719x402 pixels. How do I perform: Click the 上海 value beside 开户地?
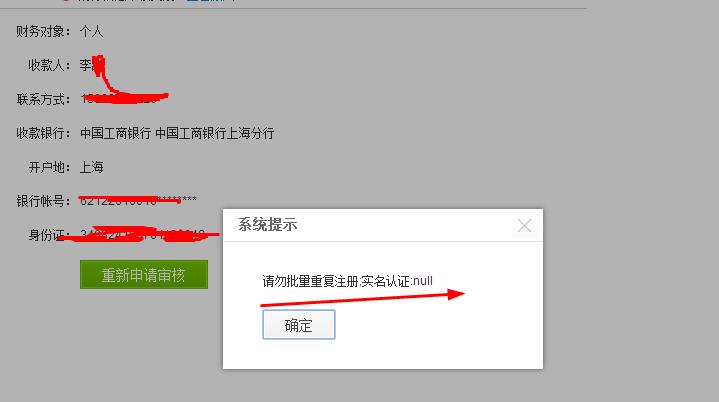pos(91,167)
